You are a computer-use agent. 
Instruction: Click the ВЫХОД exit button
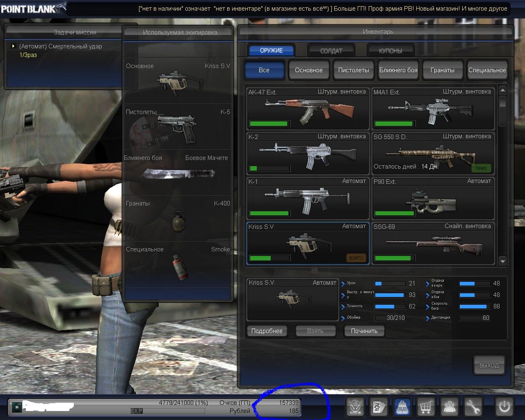(x=488, y=365)
